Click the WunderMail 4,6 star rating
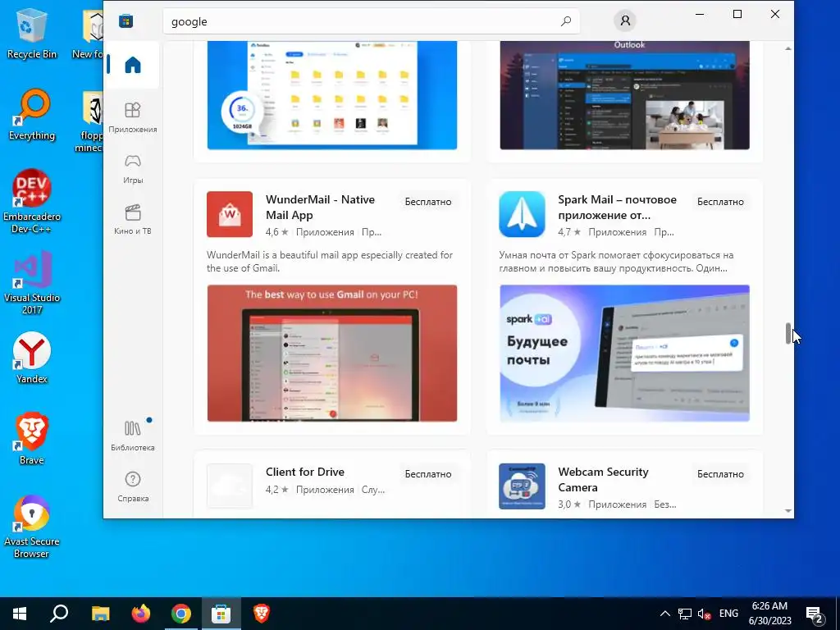Image resolution: width=840 pixels, height=630 pixels. [277, 232]
